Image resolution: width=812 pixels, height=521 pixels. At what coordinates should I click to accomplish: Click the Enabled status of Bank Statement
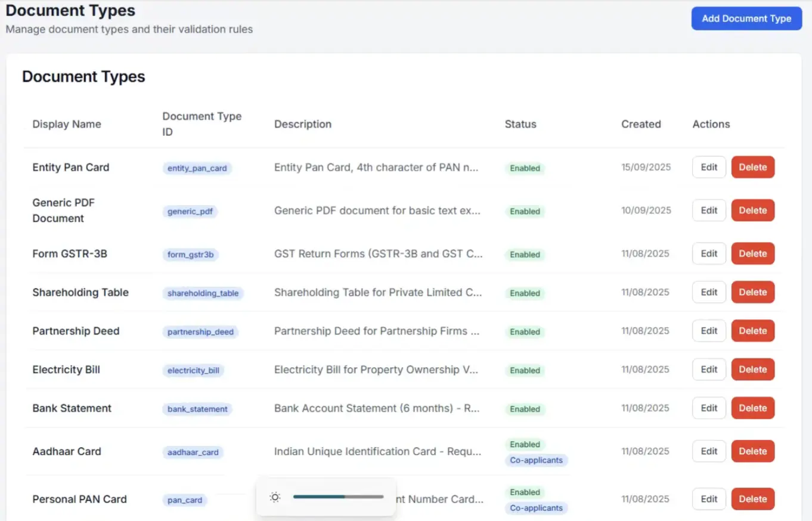pos(525,410)
